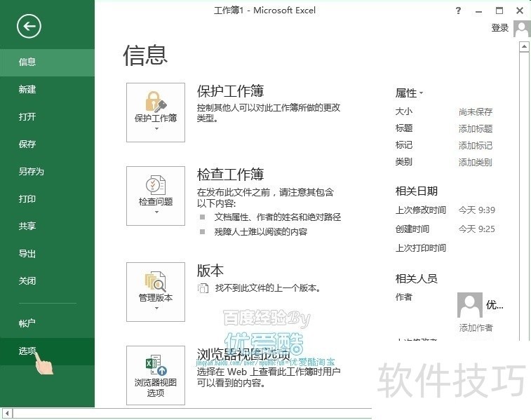This screenshot has width=531, height=420.
Task: Open the Share (共享) page
Action: [47, 226]
